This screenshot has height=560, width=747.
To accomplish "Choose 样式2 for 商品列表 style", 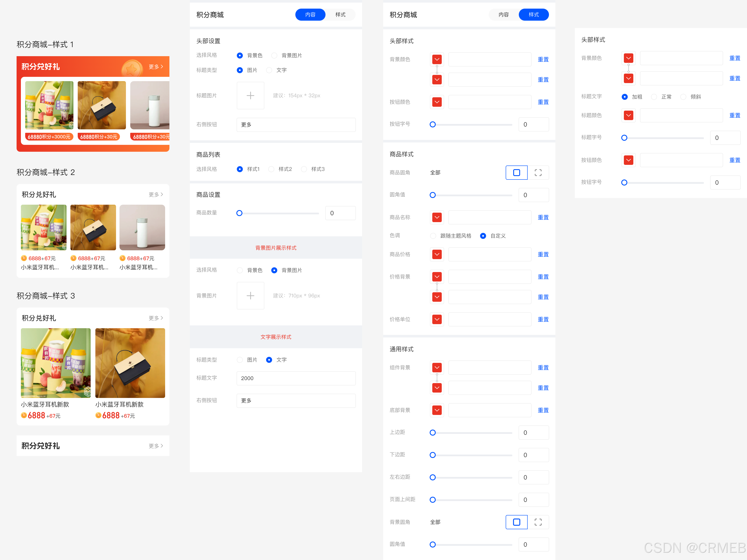I will pyautogui.click(x=271, y=169).
